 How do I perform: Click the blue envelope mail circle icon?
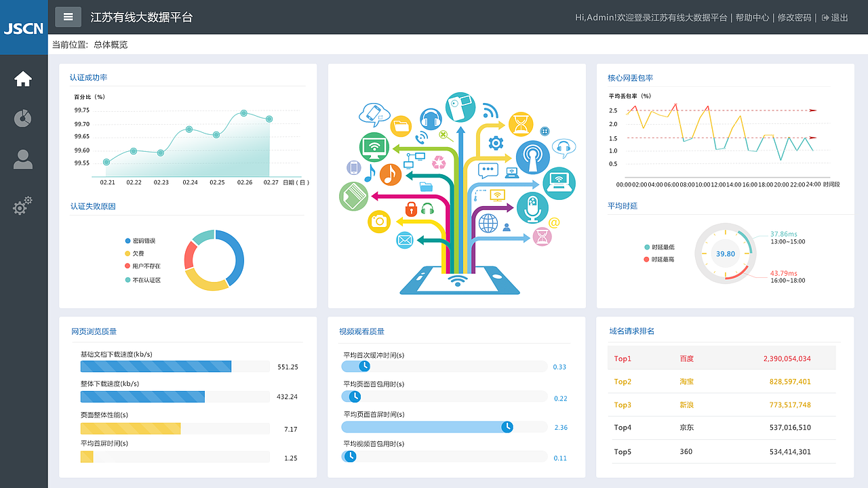(x=405, y=240)
